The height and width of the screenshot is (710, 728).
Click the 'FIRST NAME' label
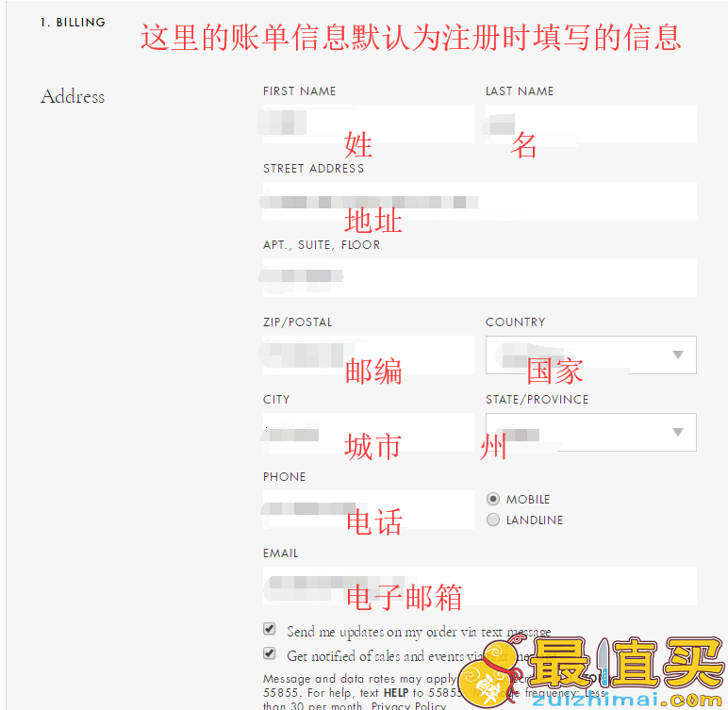pyautogui.click(x=300, y=91)
